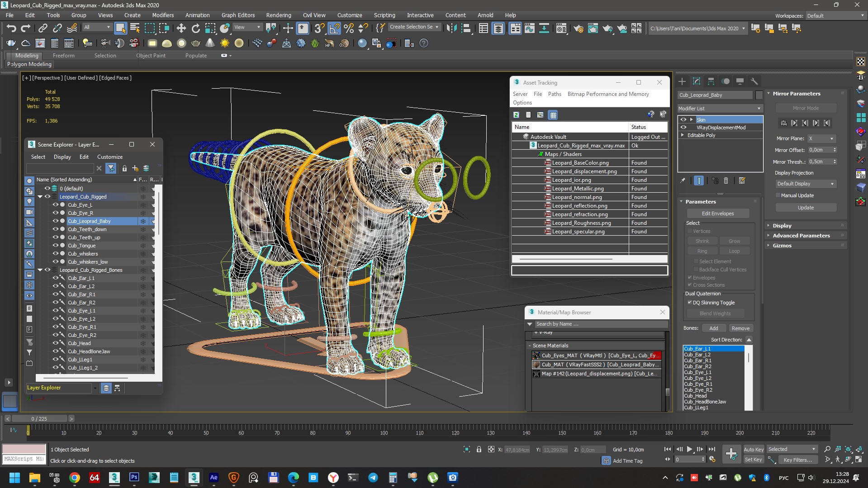Enable the Manual Update checkbox
The image size is (868, 488).
pyautogui.click(x=778, y=195)
